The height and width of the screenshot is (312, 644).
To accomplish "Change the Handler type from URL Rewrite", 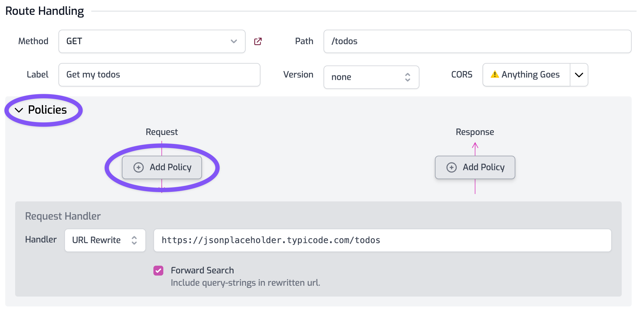I will click(105, 240).
